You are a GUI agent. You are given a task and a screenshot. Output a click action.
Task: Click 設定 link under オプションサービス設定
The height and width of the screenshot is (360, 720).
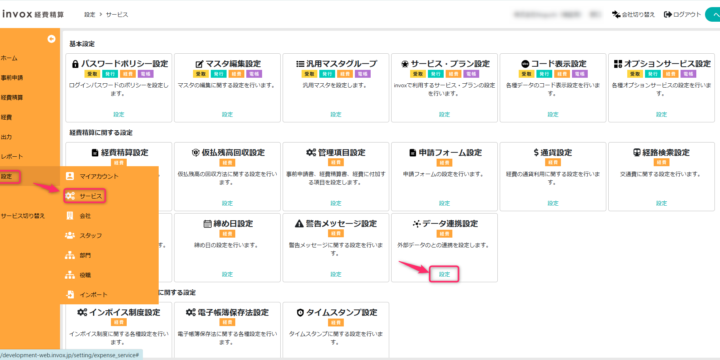click(x=661, y=114)
